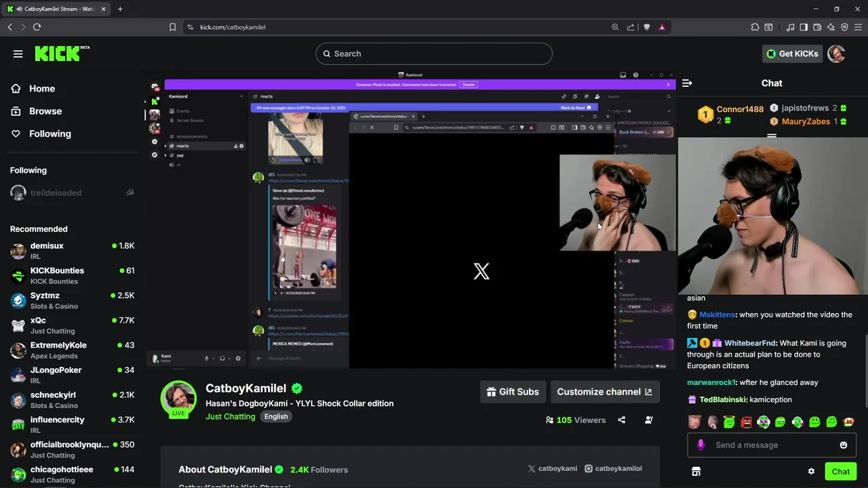The height and width of the screenshot is (488, 868).
Task: Open browser main menu
Action: [x=858, y=27]
